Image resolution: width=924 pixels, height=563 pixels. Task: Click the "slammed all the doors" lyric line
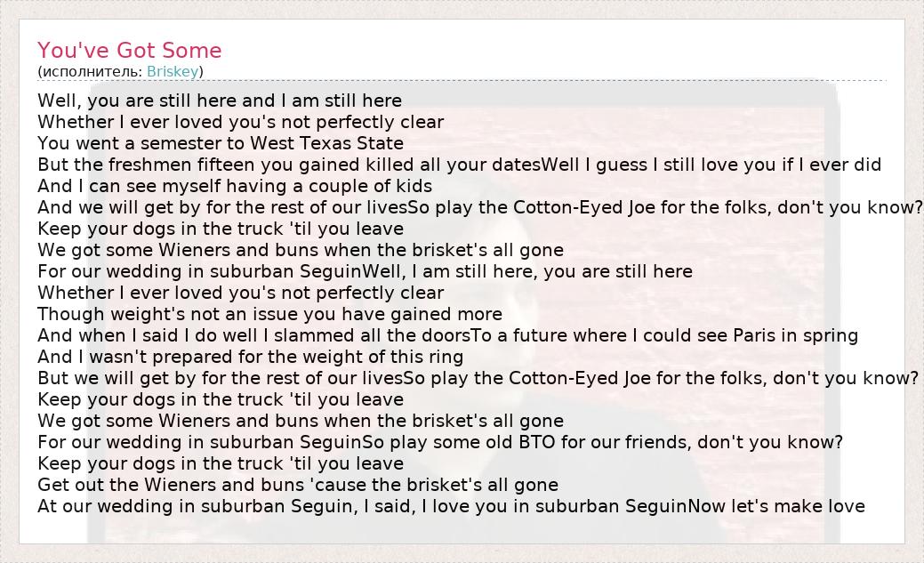pos(447,335)
